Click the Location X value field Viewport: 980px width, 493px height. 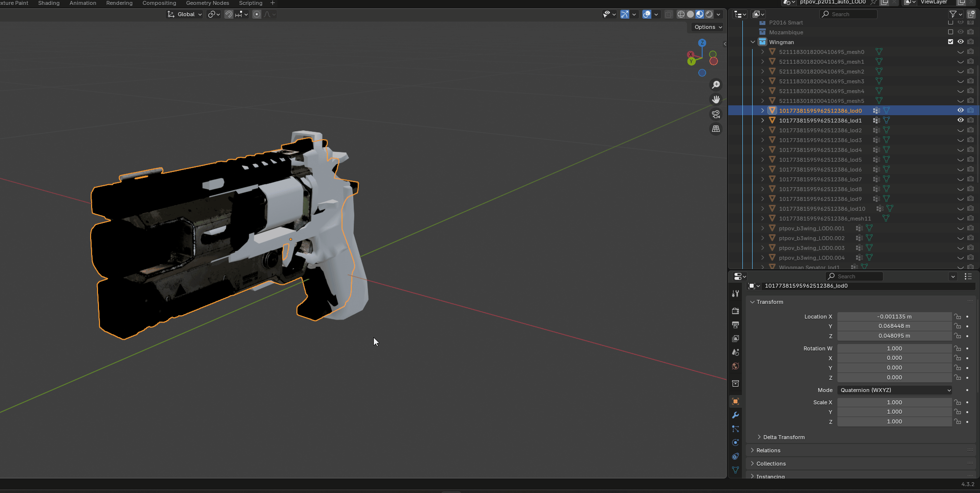click(894, 317)
